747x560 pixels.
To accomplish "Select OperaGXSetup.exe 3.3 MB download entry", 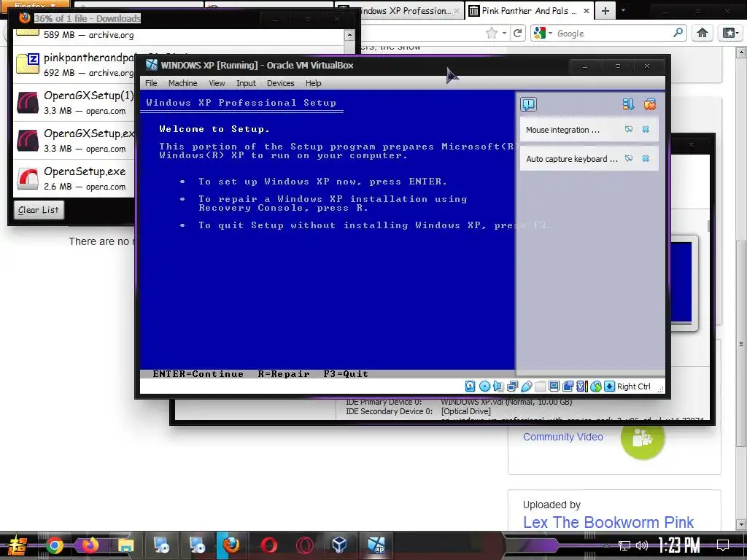I will (x=74, y=141).
